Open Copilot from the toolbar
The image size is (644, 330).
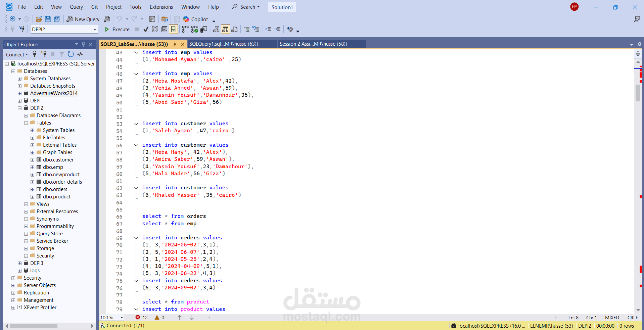[196, 19]
